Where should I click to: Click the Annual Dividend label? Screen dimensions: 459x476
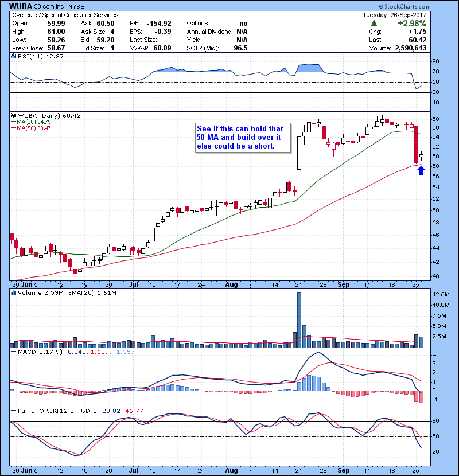click(209, 32)
